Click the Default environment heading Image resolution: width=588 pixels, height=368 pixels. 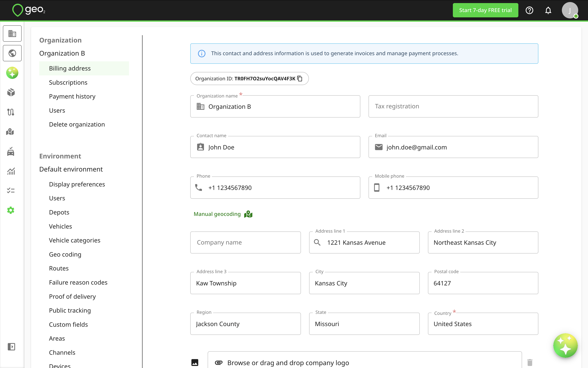tap(71, 169)
